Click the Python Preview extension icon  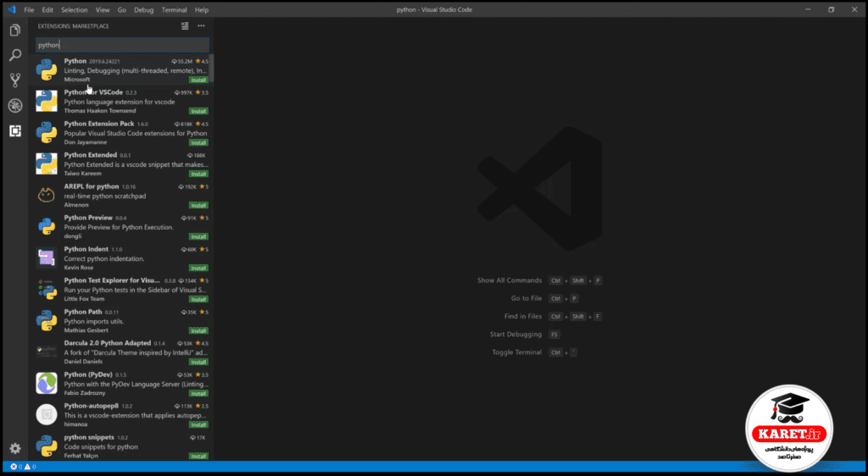47,227
